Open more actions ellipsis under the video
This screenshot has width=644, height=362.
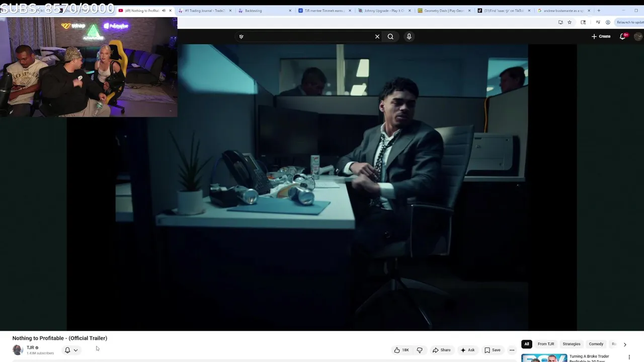coord(512,350)
